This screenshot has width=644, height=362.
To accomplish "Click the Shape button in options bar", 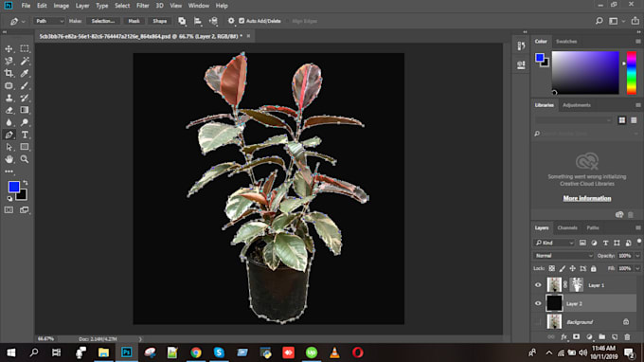I will point(160,21).
